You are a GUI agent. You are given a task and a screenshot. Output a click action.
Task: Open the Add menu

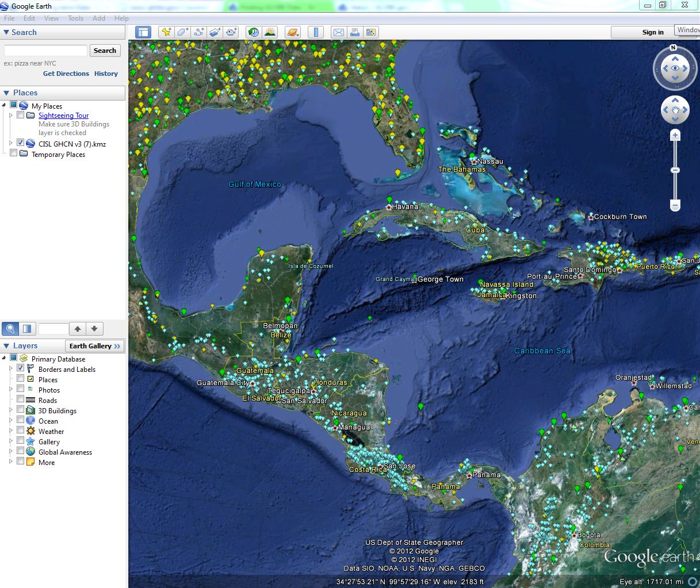point(99,18)
